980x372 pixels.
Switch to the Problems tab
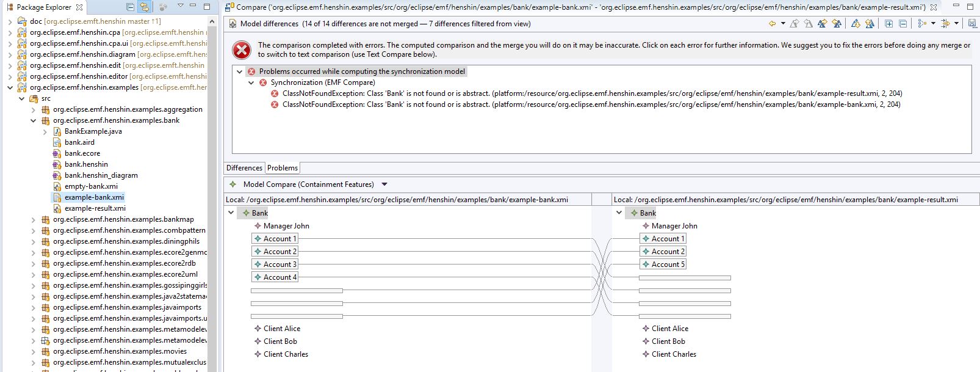click(x=283, y=168)
